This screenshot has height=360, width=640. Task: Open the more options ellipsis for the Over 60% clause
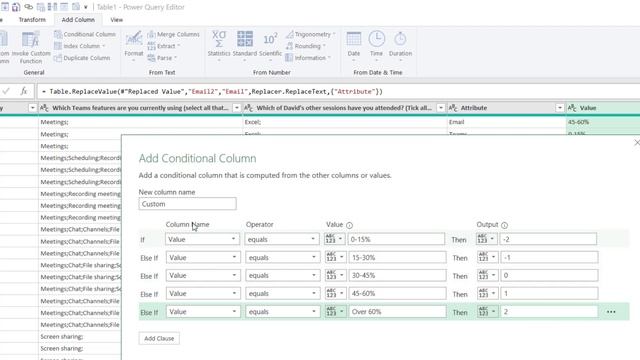(611, 312)
